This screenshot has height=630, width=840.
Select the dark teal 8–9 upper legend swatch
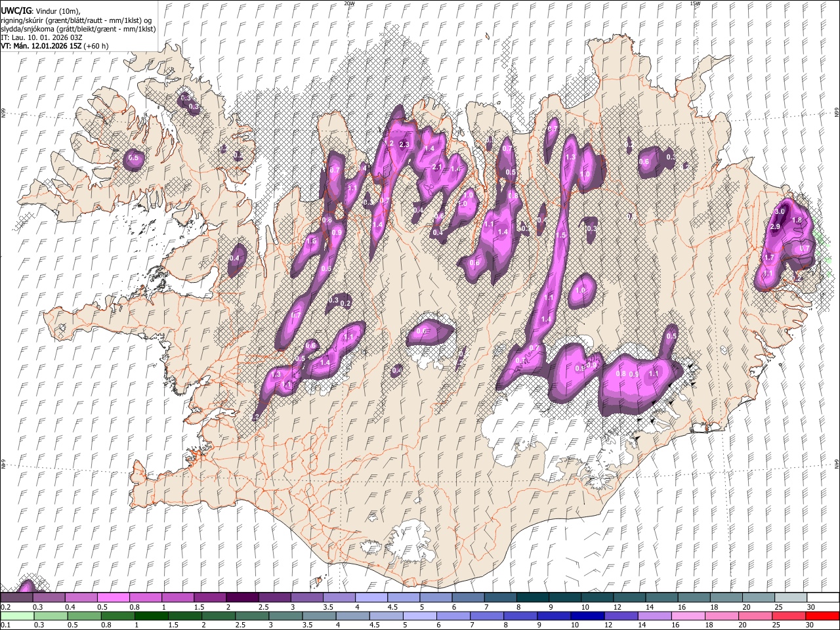tap(532, 598)
